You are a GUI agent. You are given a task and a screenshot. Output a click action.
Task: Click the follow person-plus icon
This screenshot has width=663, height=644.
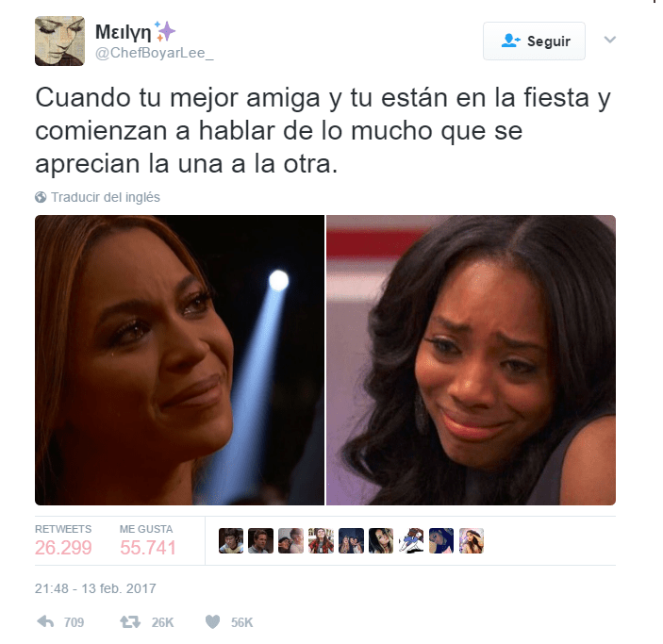pyautogui.click(x=510, y=41)
